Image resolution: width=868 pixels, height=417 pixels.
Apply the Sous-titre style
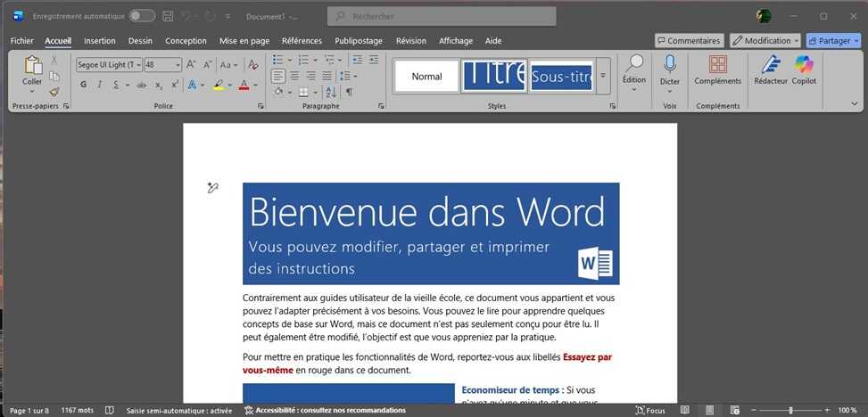[x=561, y=77]
